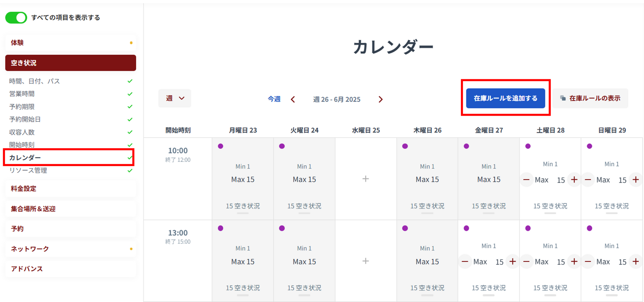Add slot on 水曜日 25 at 10:00
644x302 pixels.
[366, 179]
